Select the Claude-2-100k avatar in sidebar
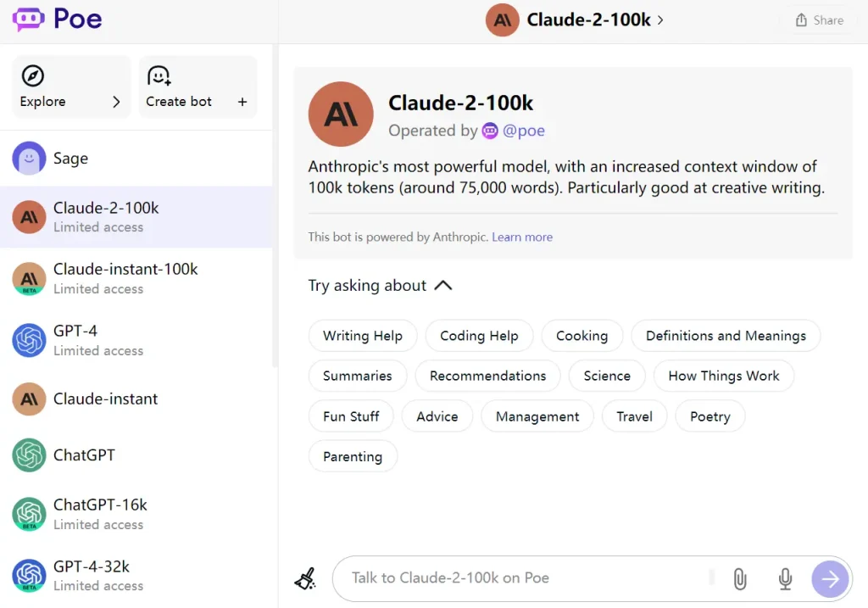The image size is (868, 608). point(29,217)
